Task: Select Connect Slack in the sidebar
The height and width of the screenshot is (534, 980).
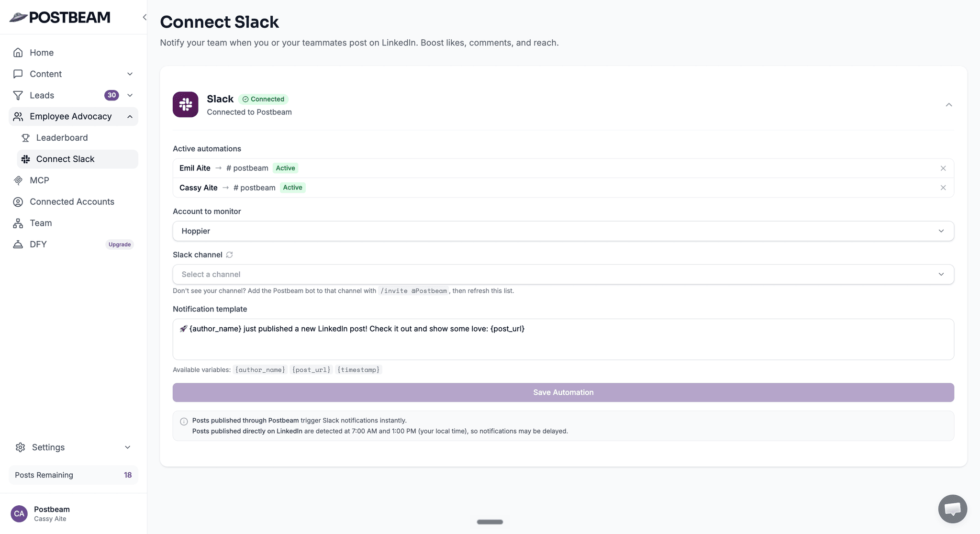Action: click(x=78, y=159)
